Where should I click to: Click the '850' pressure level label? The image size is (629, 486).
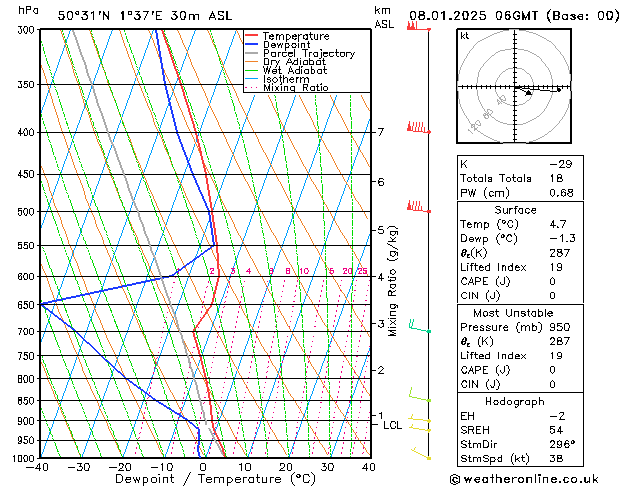pyautogui.click(x=27, y=401)
